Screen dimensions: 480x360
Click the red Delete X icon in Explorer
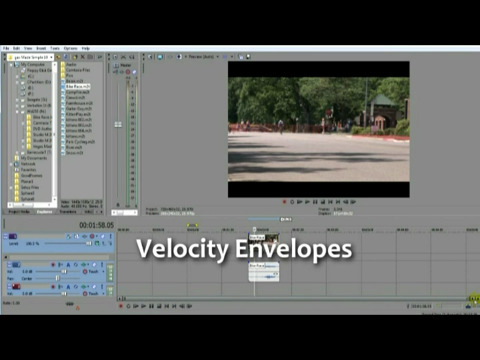pyautogui.click(x=83, y=57)
